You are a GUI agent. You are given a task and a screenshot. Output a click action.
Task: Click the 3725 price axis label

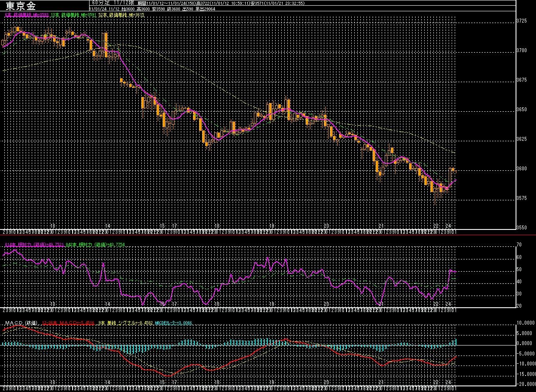[521, 21]
